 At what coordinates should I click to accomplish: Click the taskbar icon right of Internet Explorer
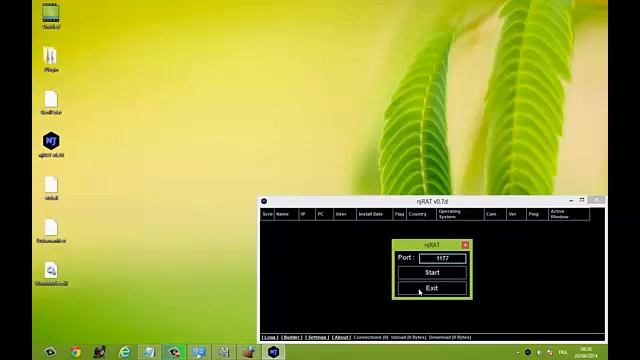click(149, 352)
